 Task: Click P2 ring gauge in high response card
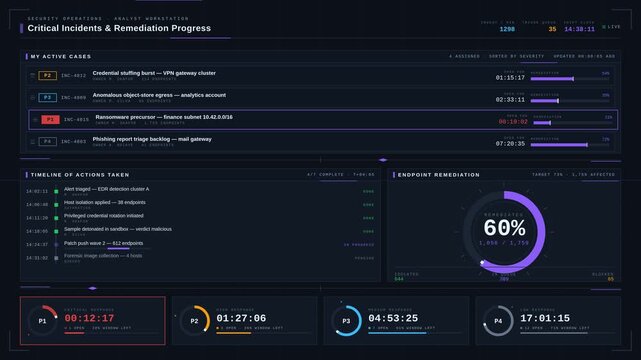tap(194, 321)
